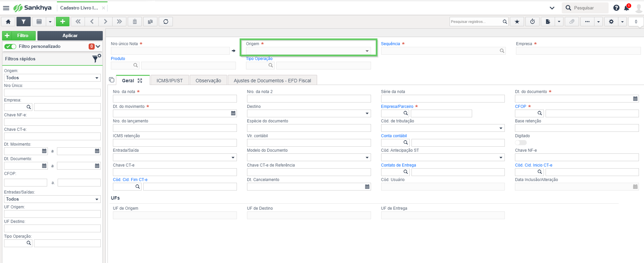Click Contato de Entrega link
The height and width of the screenshot is (263, 644).
398,165
